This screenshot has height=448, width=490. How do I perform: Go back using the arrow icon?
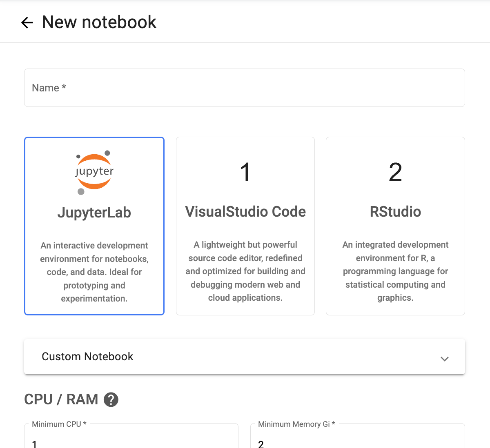pos(27,22)
